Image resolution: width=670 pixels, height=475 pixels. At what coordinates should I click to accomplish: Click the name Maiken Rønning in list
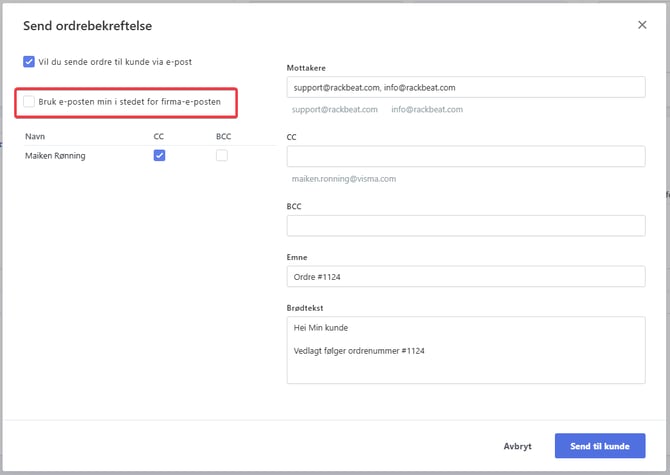tap(55, 156)
